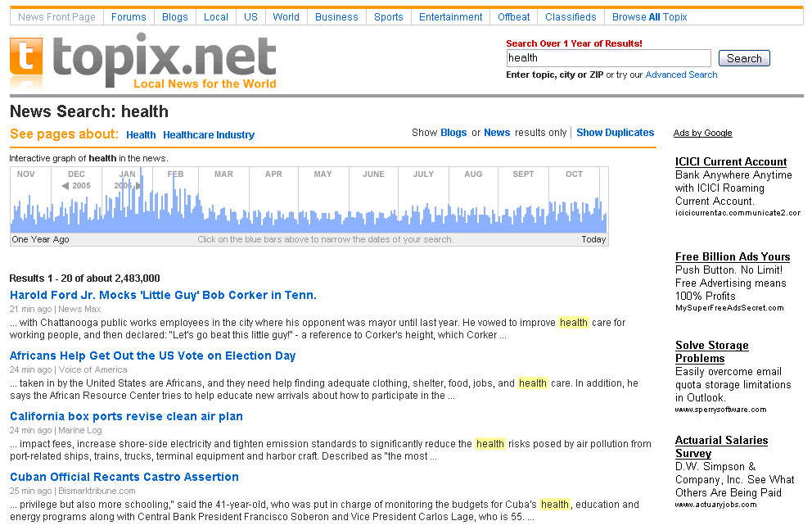The image size is (812, 530).
Task: Open the Solve Storage Problems ad
Action: [711, 351]
